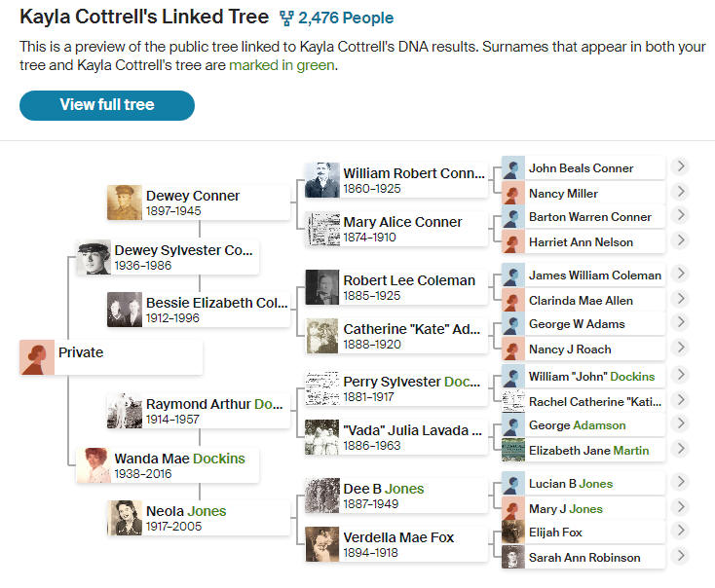Click Lucian B Jones's profile icon
Viewport: 715px width, 588px height.
[x=513, y=483]
